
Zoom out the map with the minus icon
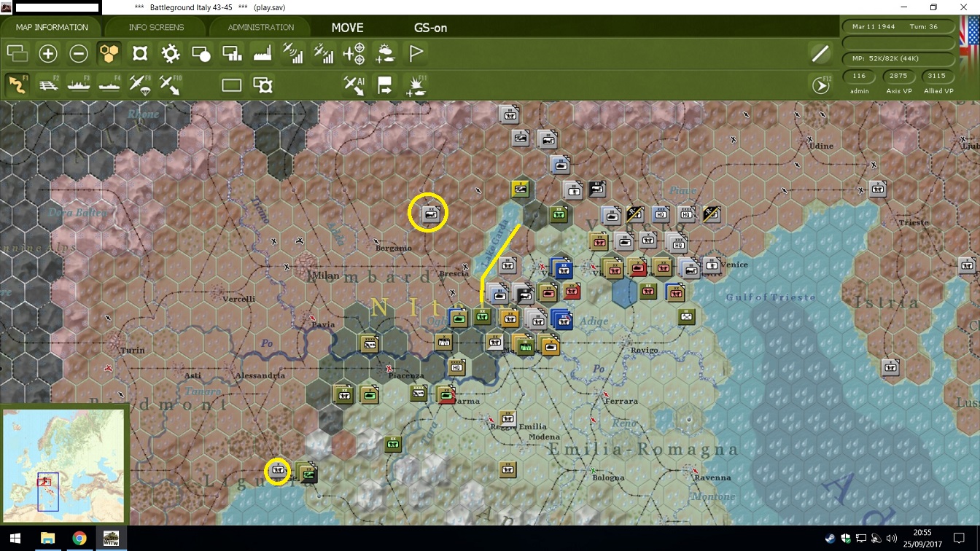point(79,54)
